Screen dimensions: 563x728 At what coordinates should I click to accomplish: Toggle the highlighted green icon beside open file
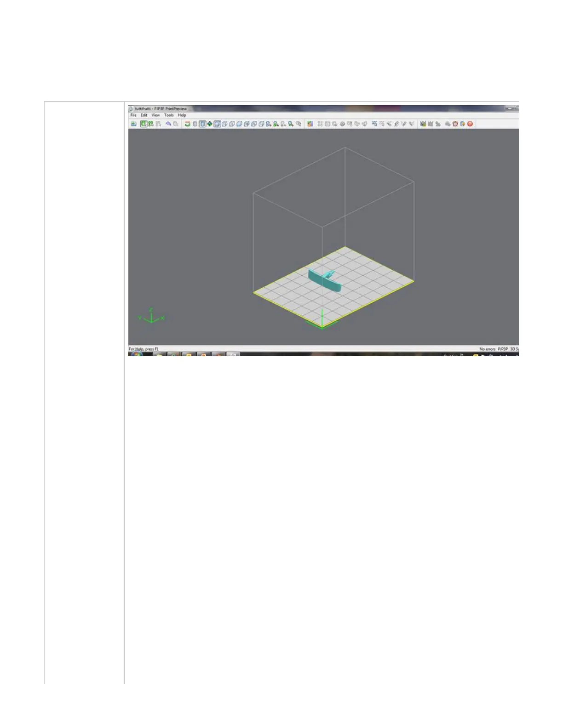(x=144, y=124)
